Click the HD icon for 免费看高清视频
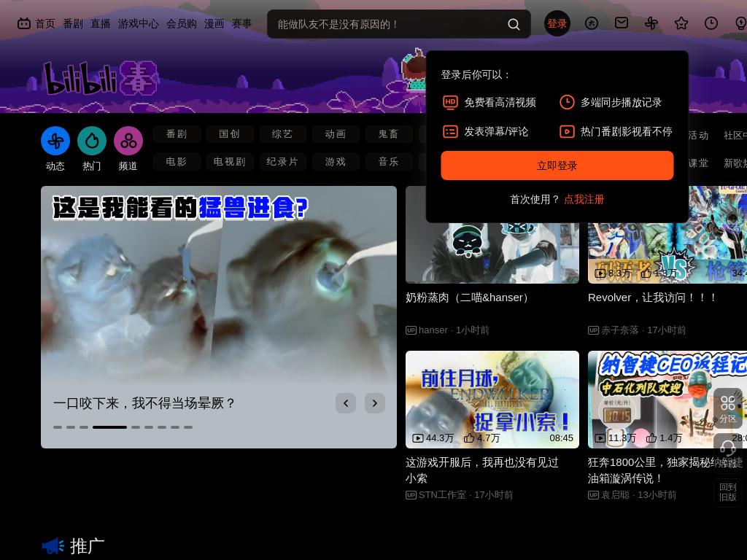The image size is (747, 560). (450, 102)
